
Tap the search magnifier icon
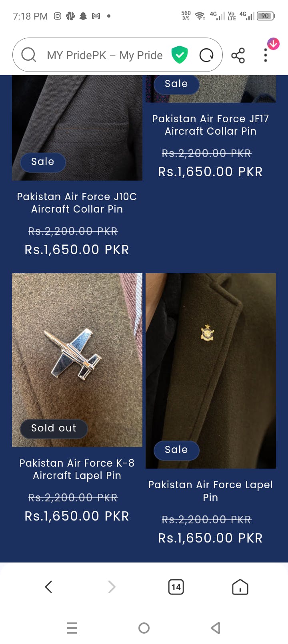point(28,55)
